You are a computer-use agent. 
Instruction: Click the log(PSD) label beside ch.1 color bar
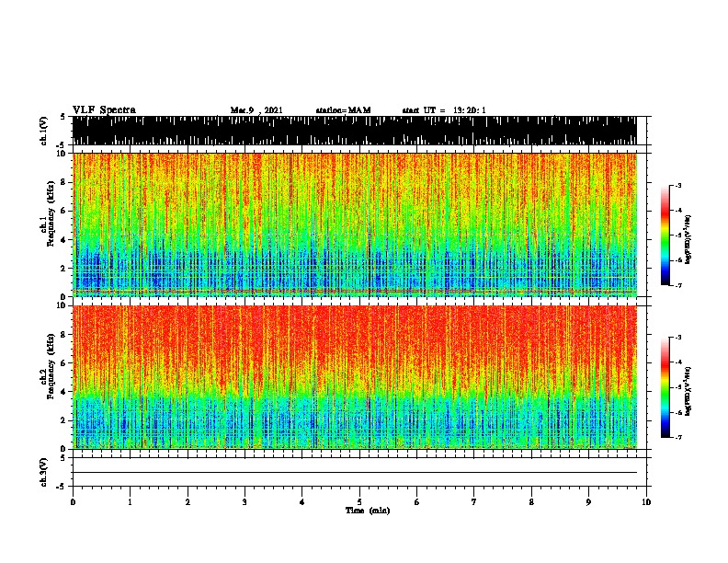688,239
